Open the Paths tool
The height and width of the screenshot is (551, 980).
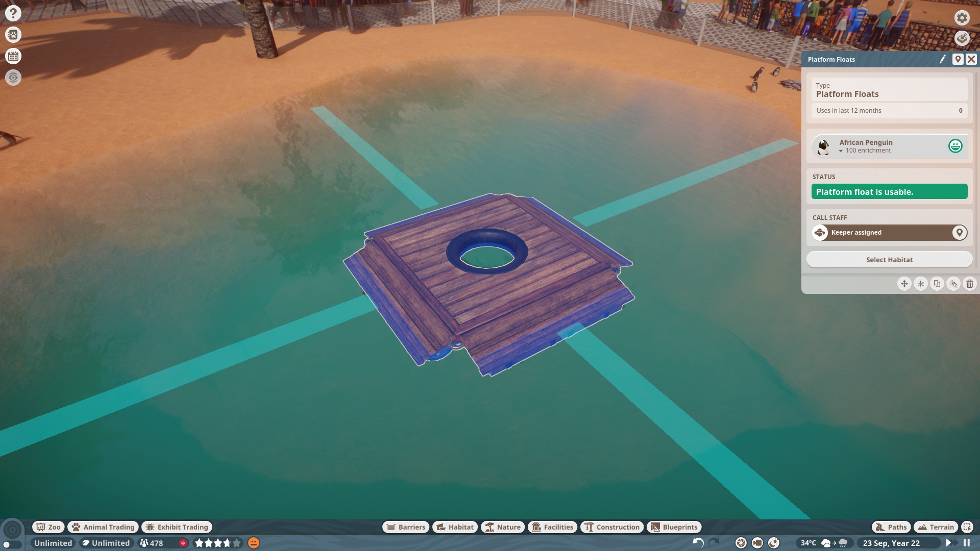(891, 527)
